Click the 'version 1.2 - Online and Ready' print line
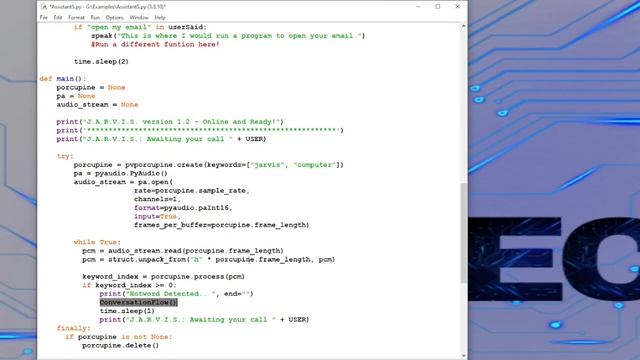The width and height of the screenshot is (640, 360). tap(170, 122)
